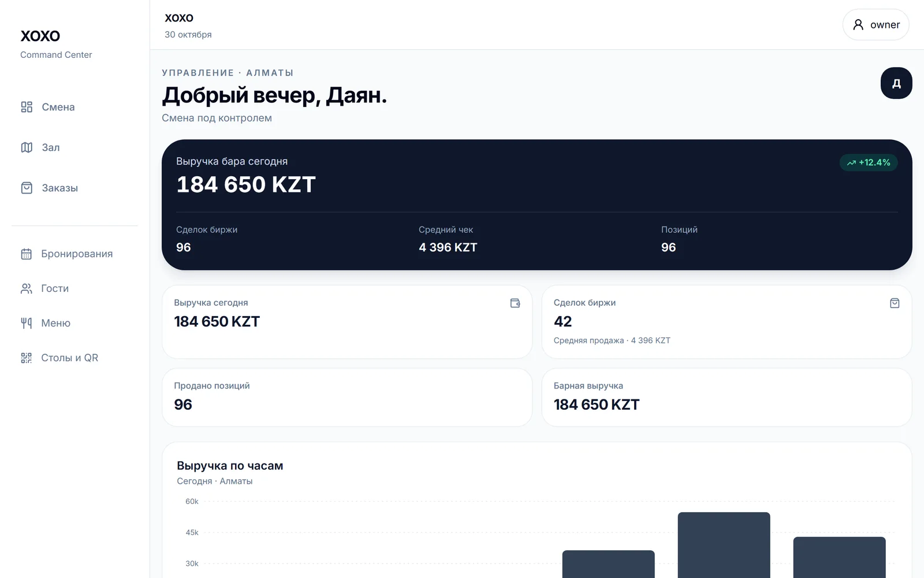Select the Выручка сегодня card

(x=347, y=322)
